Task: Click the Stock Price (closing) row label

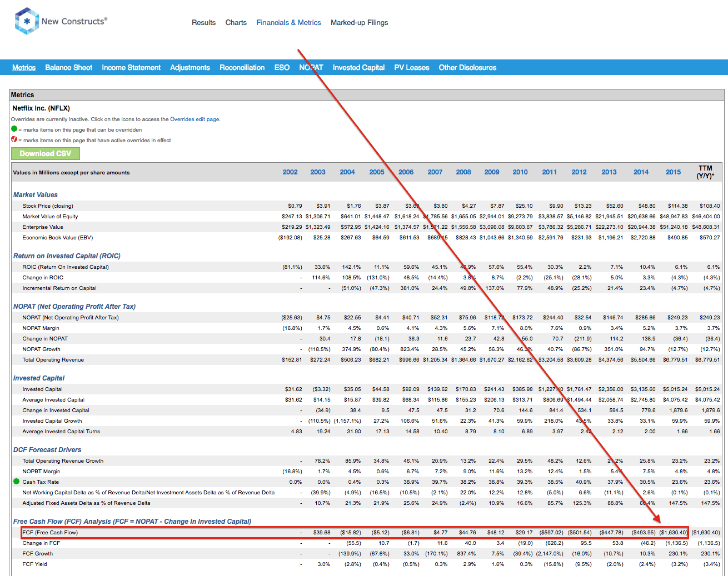Action: click(x=48, y=206)
